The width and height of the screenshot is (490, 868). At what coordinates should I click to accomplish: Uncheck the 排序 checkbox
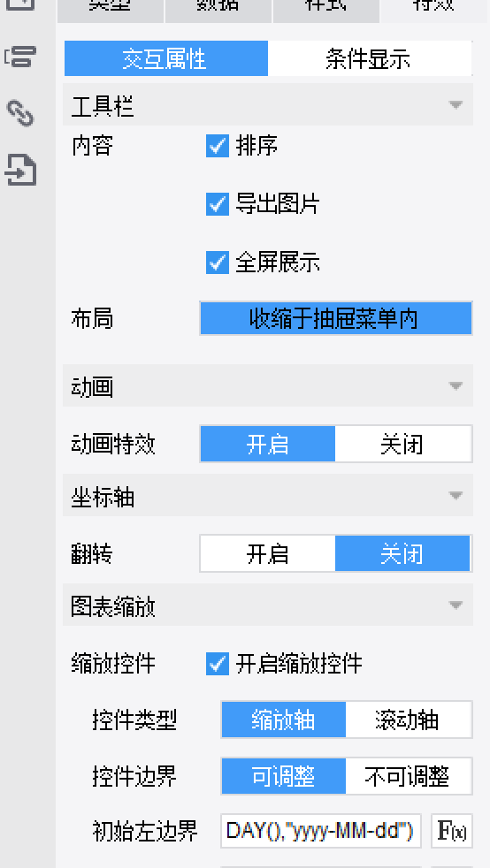pyautogui.click(x=217, y=146)
